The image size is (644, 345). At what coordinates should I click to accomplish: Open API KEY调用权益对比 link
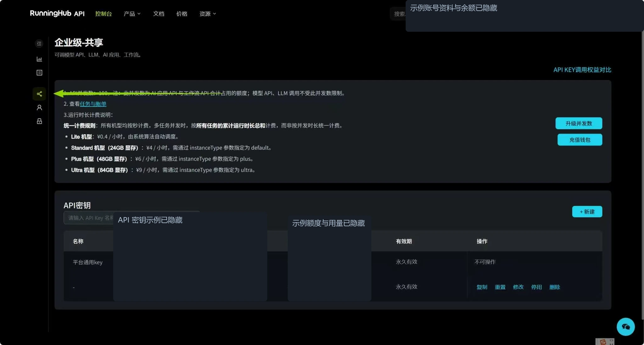[x=582, y=70]
